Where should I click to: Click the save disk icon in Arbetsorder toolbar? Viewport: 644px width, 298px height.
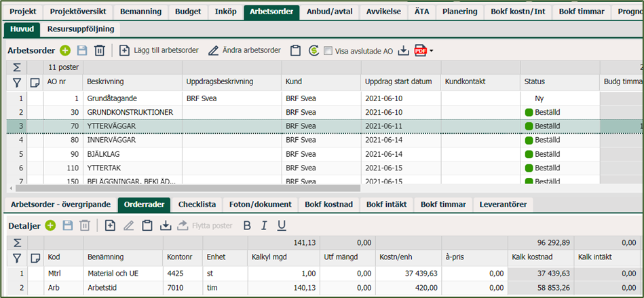click(82, 50)
